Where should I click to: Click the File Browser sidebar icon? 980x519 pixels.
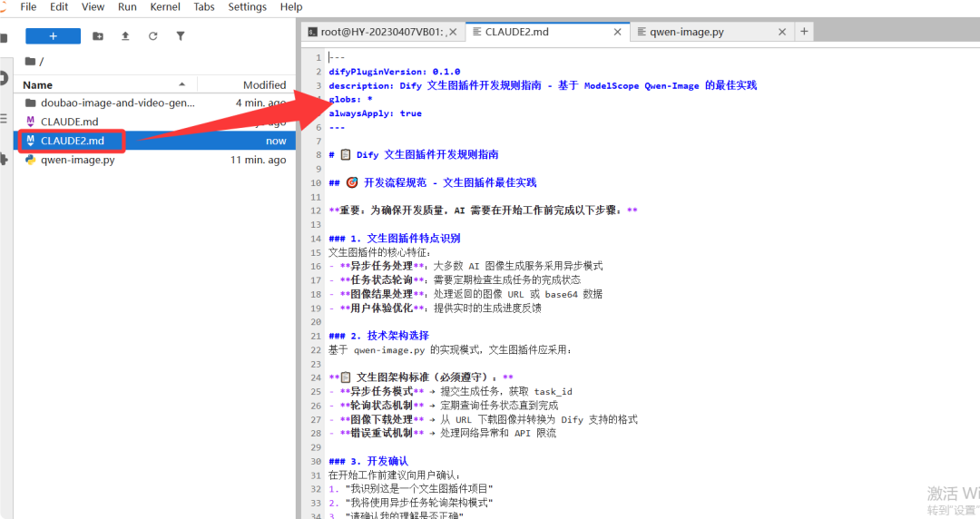coord(3,38)
